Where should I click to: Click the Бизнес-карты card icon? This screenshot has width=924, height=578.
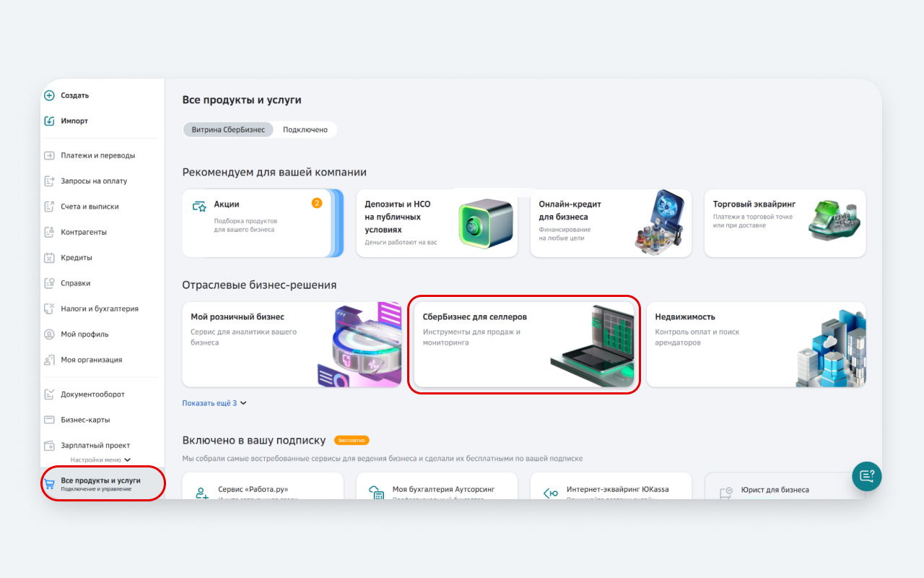tap(49, 420)
